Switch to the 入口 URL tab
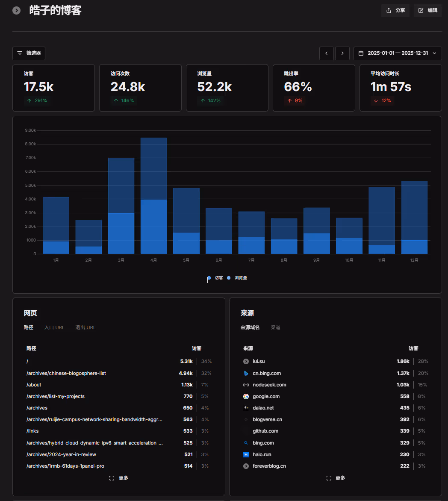 [54, 327]
